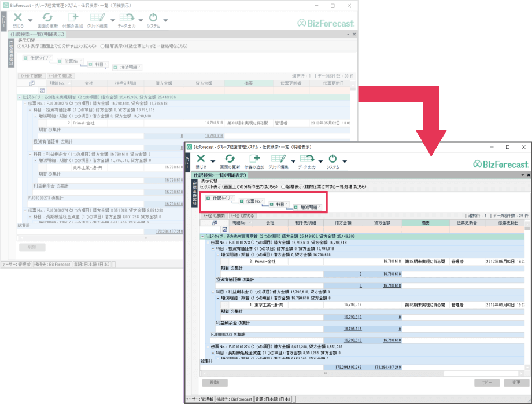Select 階層表示 radio in front window
This screenshot has height=404, width=532.
pos(283,187)
